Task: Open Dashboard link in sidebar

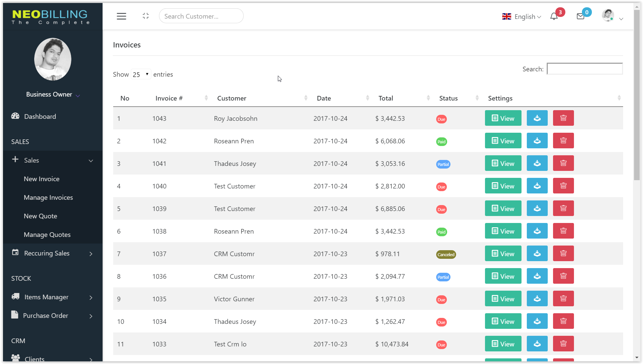Action: coord(40,116)
